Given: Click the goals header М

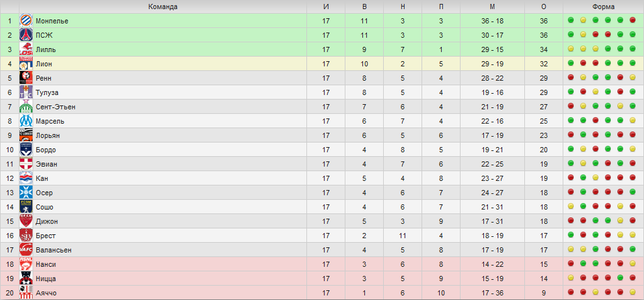Looking at the screenshot, I should click(492, 7).
